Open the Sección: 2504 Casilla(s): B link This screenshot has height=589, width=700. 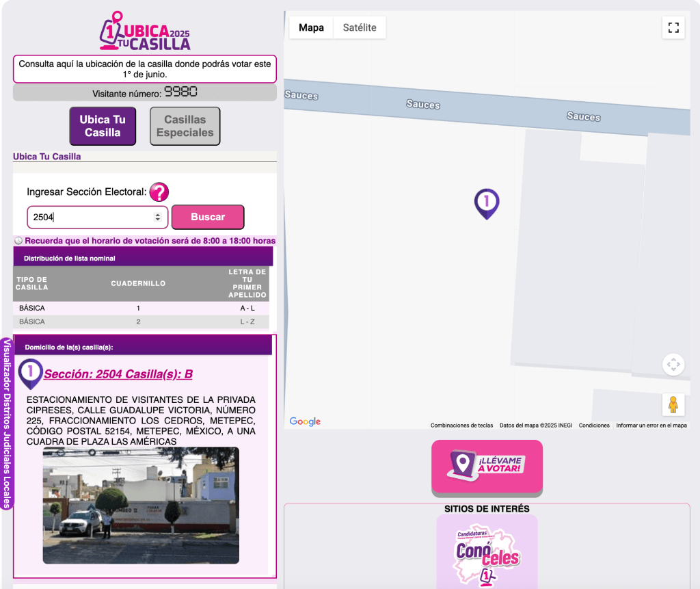coord(118,374)
